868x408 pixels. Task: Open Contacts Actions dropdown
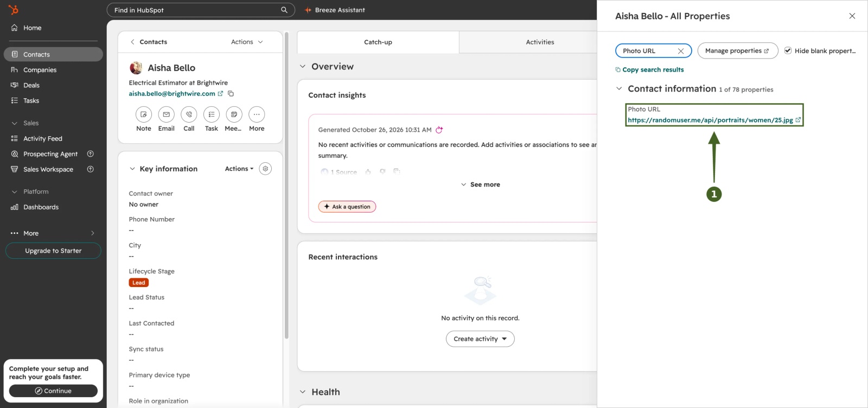pos(247,42)
